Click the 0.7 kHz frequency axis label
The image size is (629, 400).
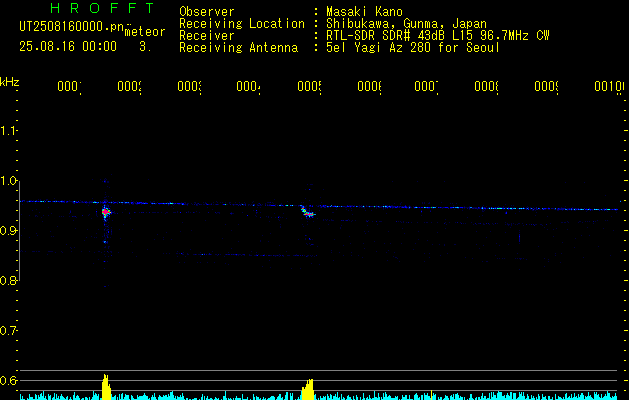point(8,331)
